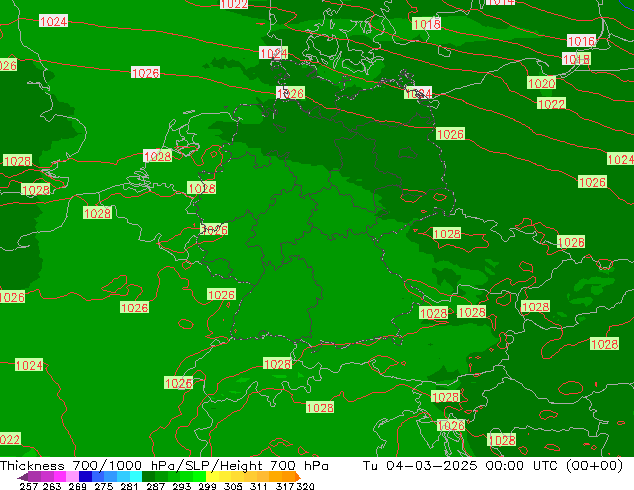Click the bright green swatch left of yellow
Viewport: 634px width, 490px height.
coord(200,476)
